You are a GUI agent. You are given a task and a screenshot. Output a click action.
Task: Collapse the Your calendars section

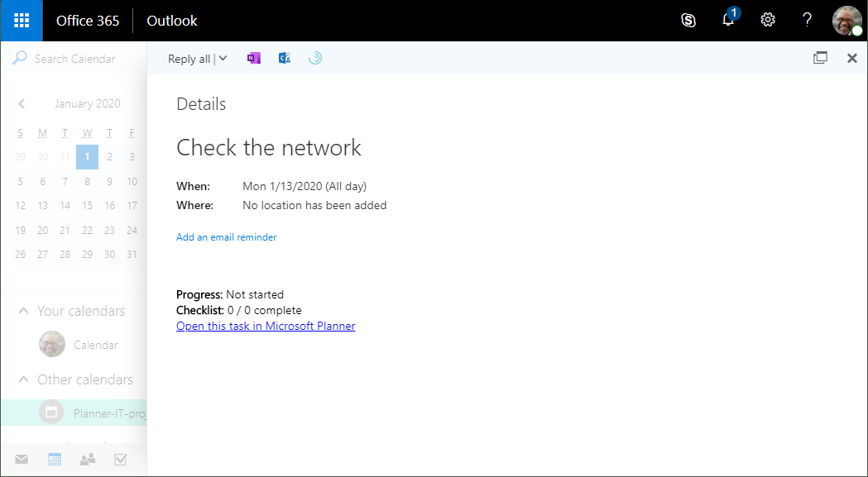(23, 311)
